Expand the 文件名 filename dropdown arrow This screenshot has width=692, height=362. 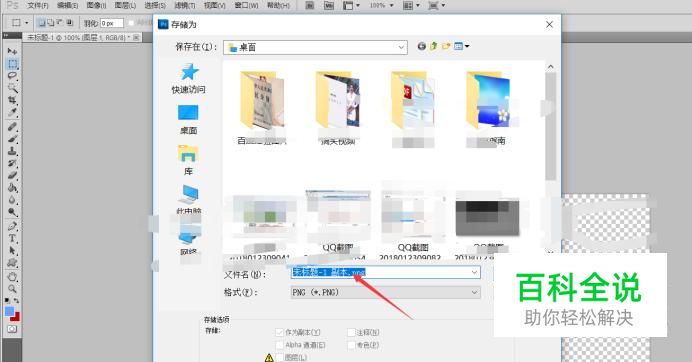pyautogui.click(x=474, y=272)
